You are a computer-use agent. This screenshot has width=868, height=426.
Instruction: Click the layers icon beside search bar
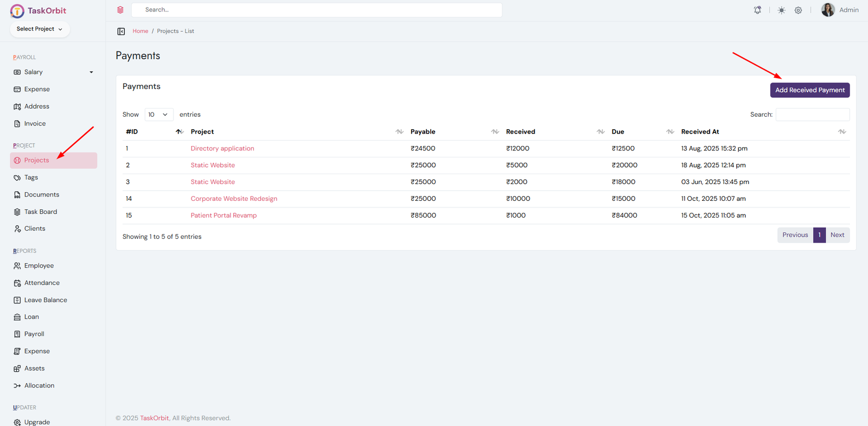pos(120,10)
